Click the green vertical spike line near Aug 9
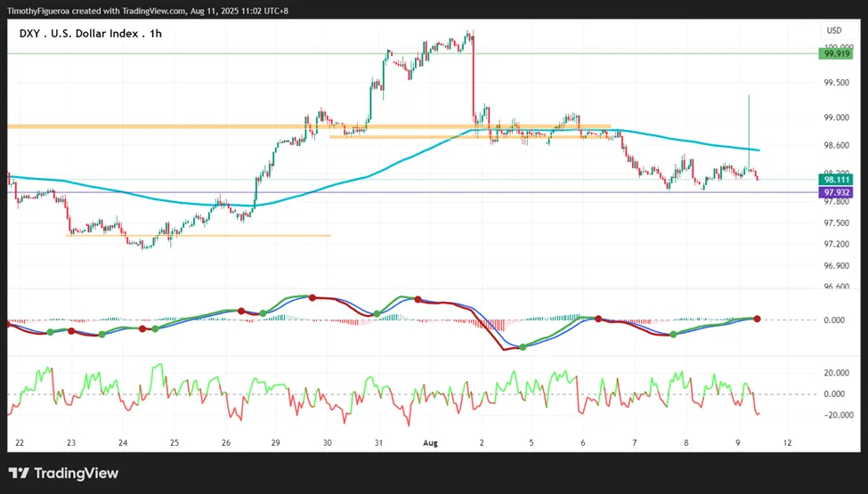The width and height of the screenshot is (868, 494). coord(749,132)
